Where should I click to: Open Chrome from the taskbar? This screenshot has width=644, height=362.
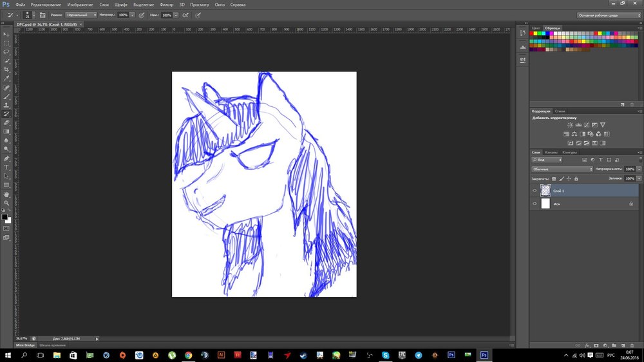tap(188, 356)
